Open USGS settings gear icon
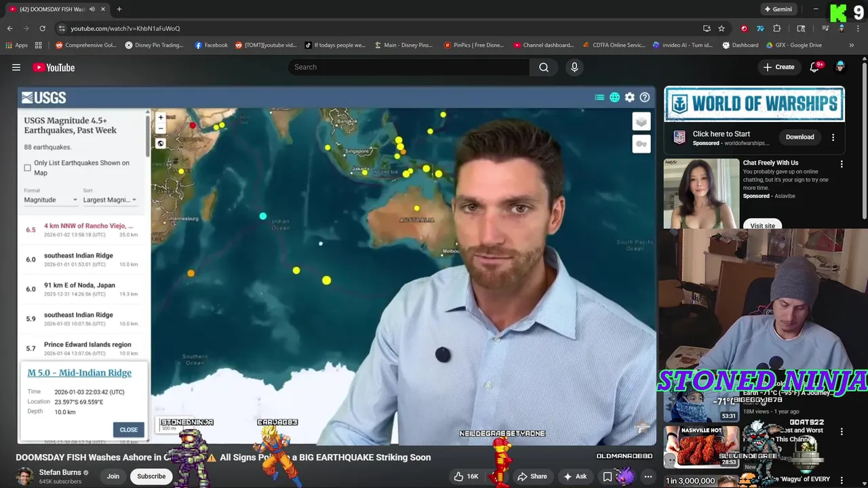868x488 pixels. 630,98
